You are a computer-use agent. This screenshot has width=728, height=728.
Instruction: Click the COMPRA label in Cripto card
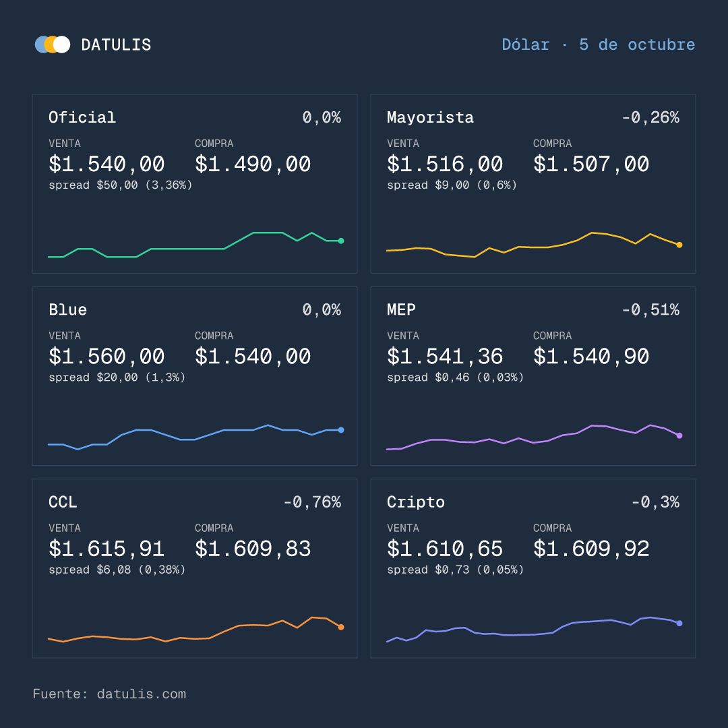coord(553,527)
